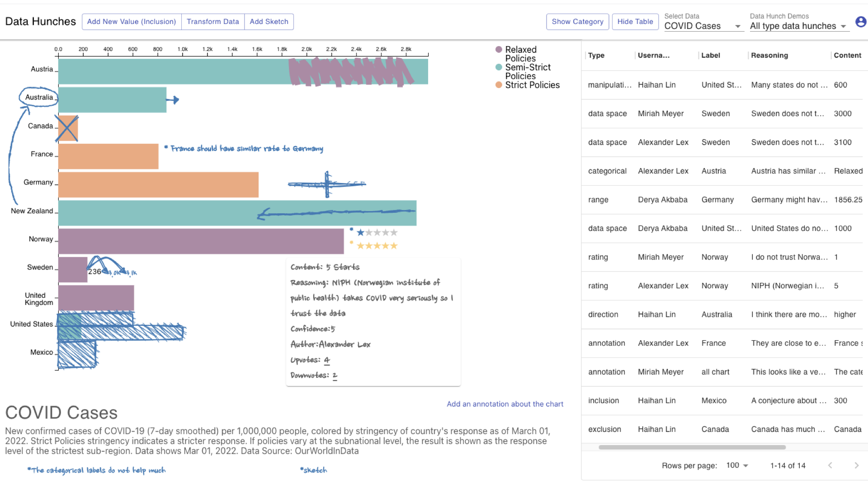Click the categorical labels annotation note
The image size is (868, 488).
(96, 470)
